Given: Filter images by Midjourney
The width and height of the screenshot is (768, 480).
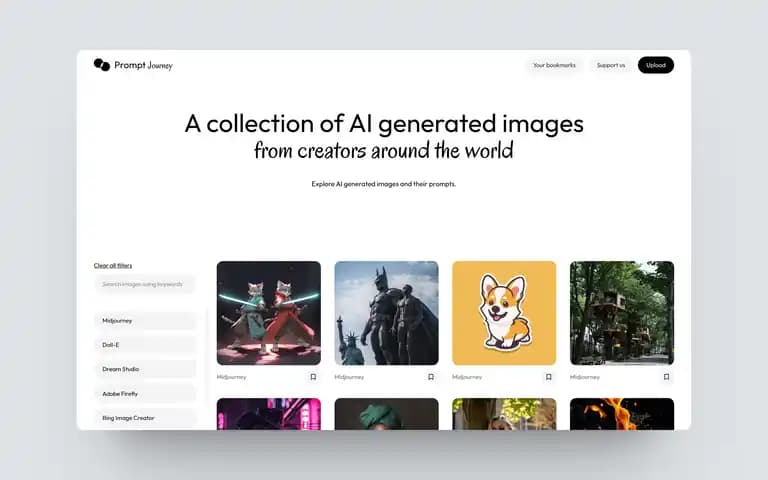Looking at the screenshot, I should coord(145,321).
